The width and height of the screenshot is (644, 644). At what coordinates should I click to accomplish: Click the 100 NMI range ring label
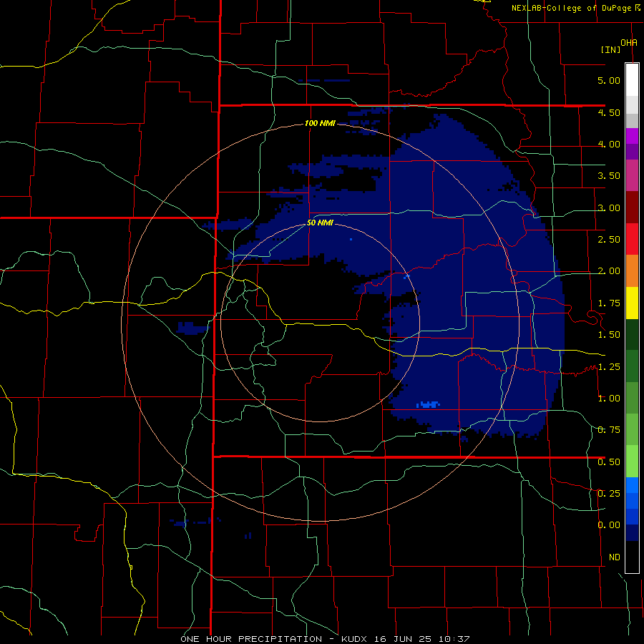(320, 123)
